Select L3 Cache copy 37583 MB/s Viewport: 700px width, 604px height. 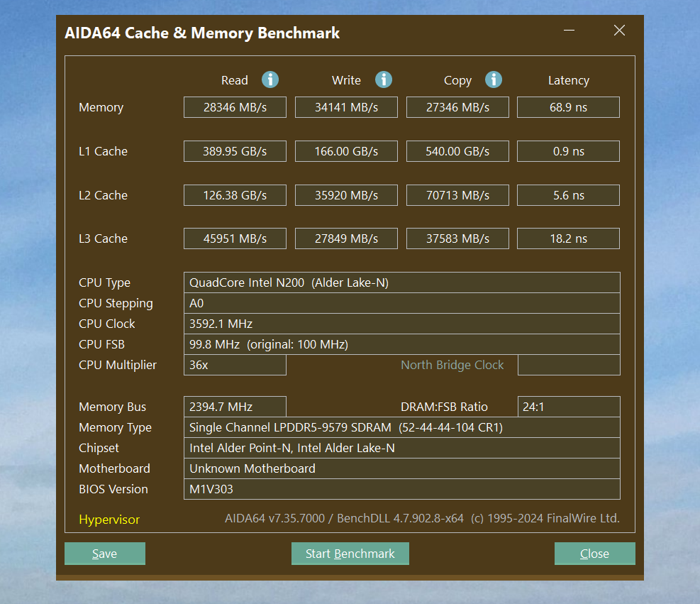457,238
